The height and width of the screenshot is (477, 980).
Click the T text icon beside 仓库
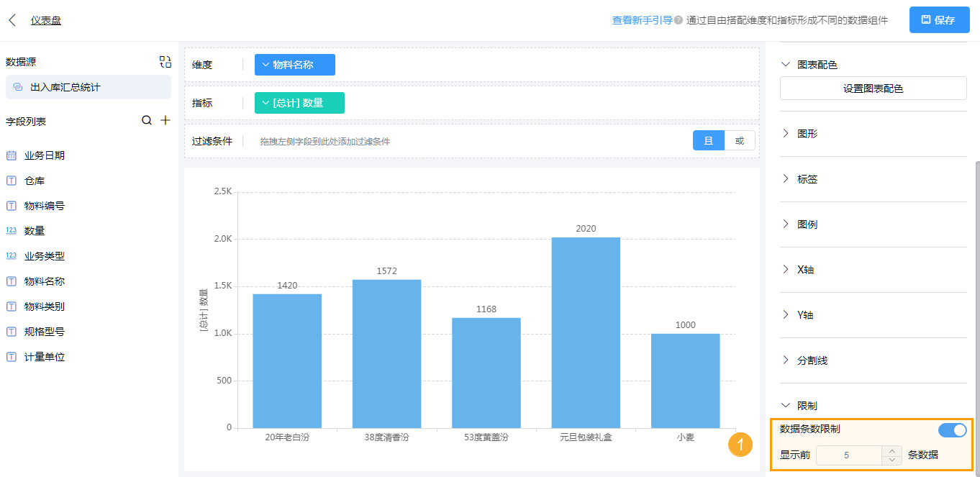point(12,179)
